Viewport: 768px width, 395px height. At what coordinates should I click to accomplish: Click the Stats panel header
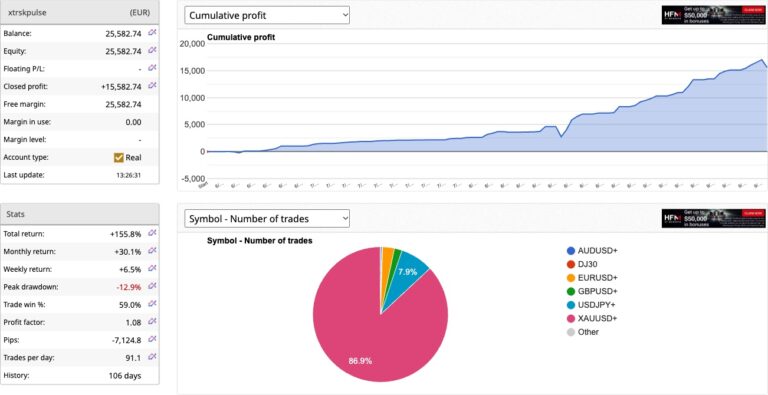[80, 214]
